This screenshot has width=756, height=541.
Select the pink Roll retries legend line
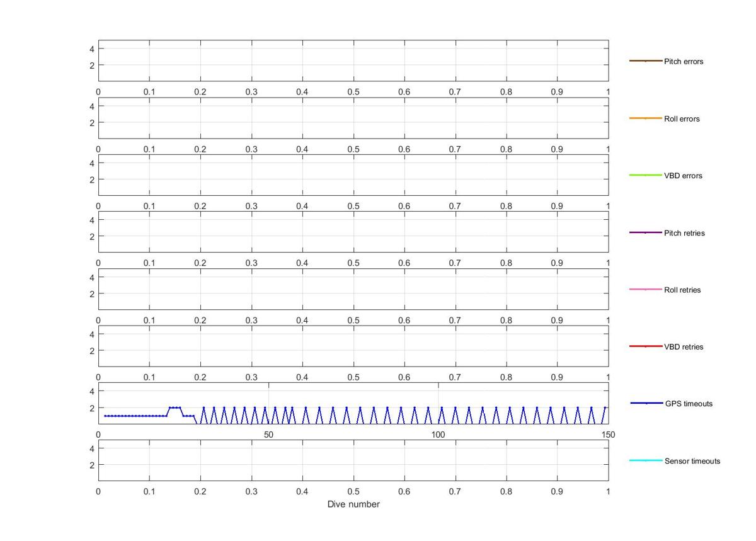point(646,290)
